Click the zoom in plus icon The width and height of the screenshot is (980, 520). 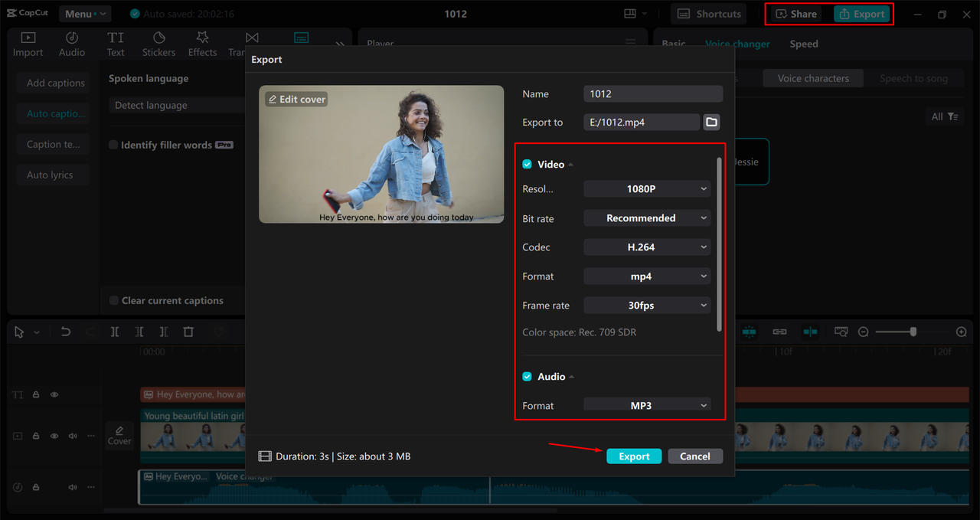point(962,332)
